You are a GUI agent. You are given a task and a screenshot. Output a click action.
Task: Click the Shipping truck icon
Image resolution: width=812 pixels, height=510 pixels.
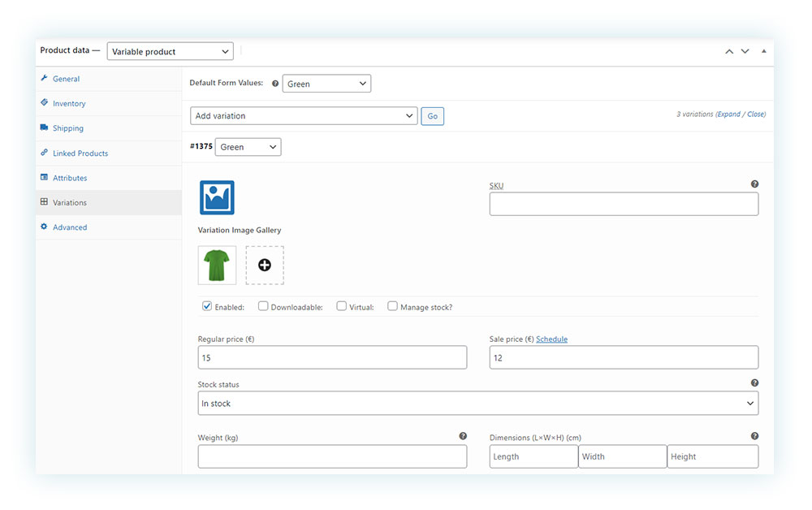[44, 127]
